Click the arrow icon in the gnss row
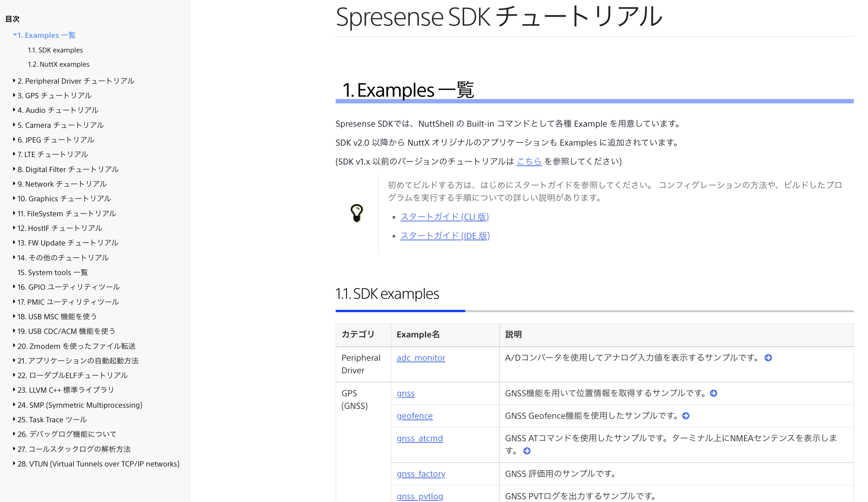Viewport: 868px width, 502px height. tap(714, 393)
